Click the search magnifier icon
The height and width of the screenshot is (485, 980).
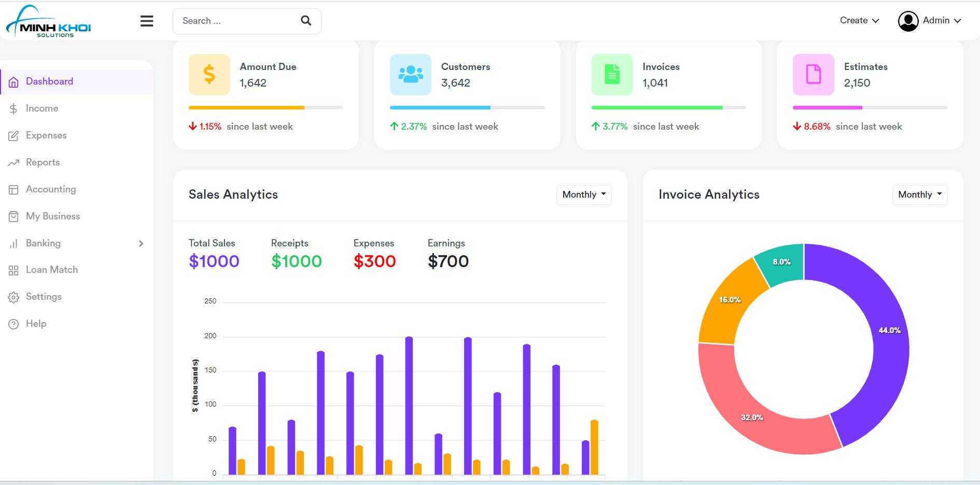[x=306, y=21]
